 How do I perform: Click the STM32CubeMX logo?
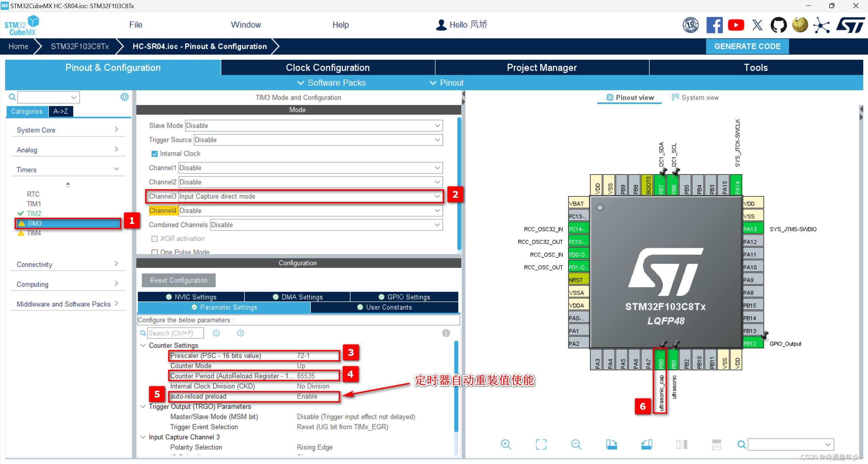click(22, 25)
